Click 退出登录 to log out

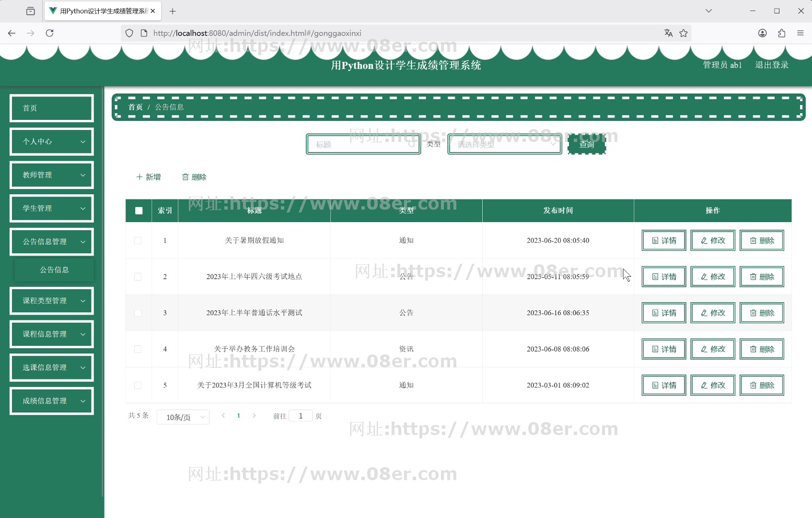click(771, 65)
